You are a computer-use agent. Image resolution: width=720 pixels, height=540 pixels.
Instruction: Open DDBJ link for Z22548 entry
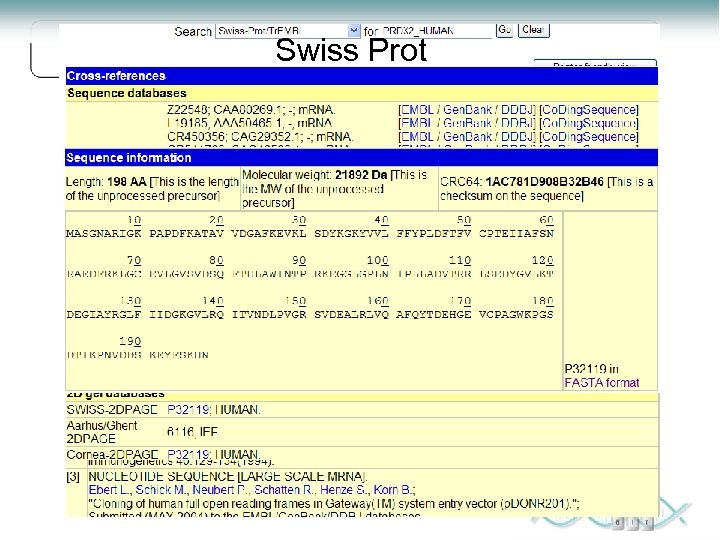[516, 110]
